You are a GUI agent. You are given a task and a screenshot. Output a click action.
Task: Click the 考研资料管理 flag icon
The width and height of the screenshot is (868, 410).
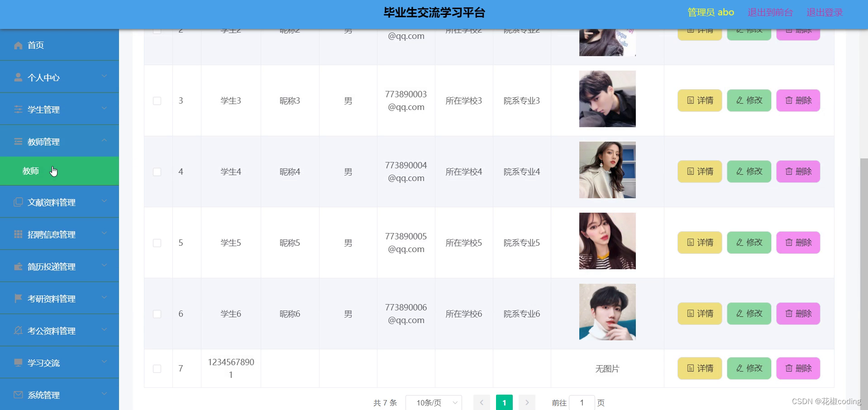pos(18,299)
